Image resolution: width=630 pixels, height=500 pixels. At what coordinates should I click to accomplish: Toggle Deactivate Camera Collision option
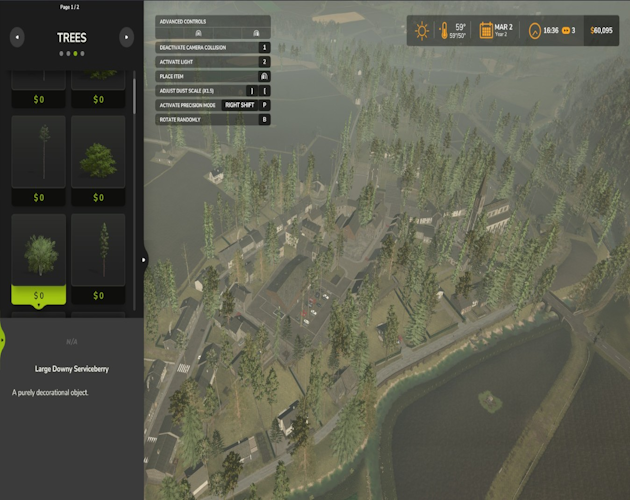[213, 47]
